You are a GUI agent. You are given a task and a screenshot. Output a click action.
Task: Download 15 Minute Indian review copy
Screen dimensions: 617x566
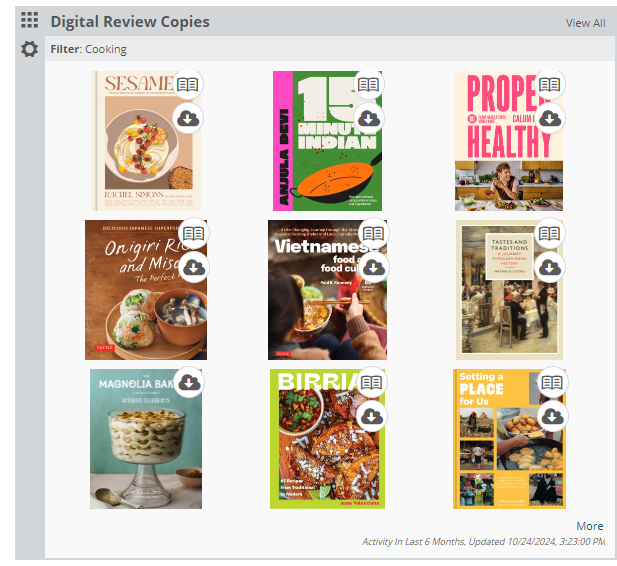[368, 118]
